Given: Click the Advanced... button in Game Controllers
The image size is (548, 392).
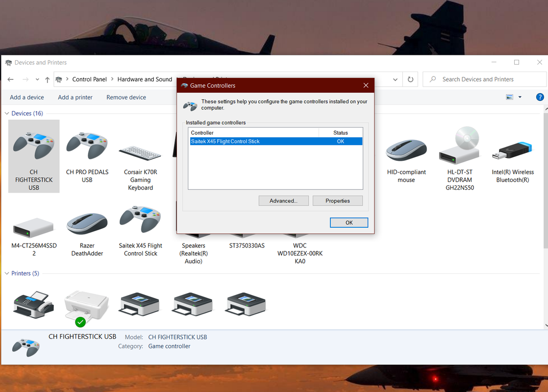Looking at the screenshot, I should point(283,201).
